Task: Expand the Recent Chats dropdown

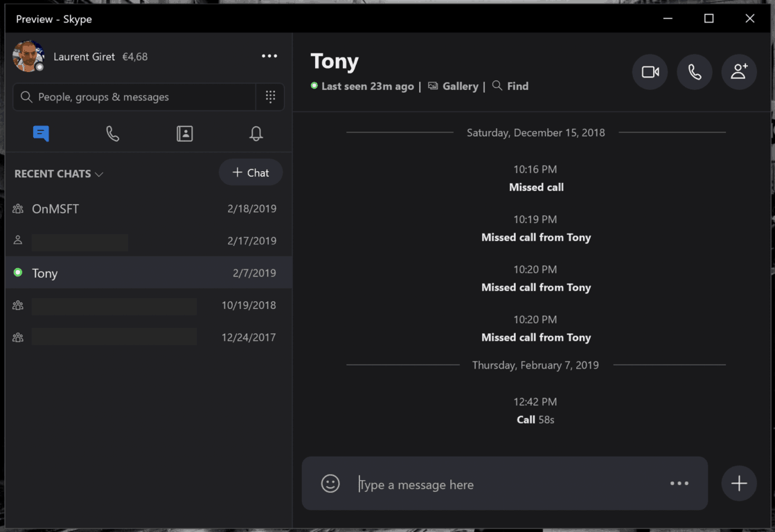Action: (59, 174)
